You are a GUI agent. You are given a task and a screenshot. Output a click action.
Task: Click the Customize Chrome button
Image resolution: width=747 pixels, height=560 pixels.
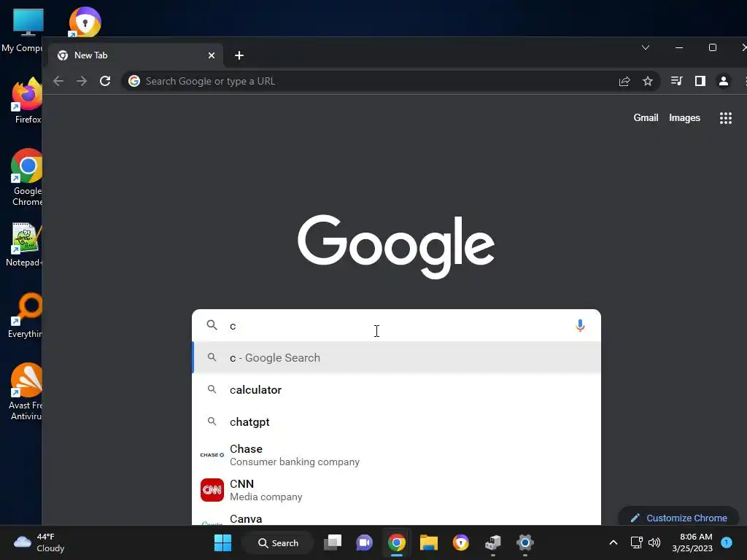click(x=678, y=518)
